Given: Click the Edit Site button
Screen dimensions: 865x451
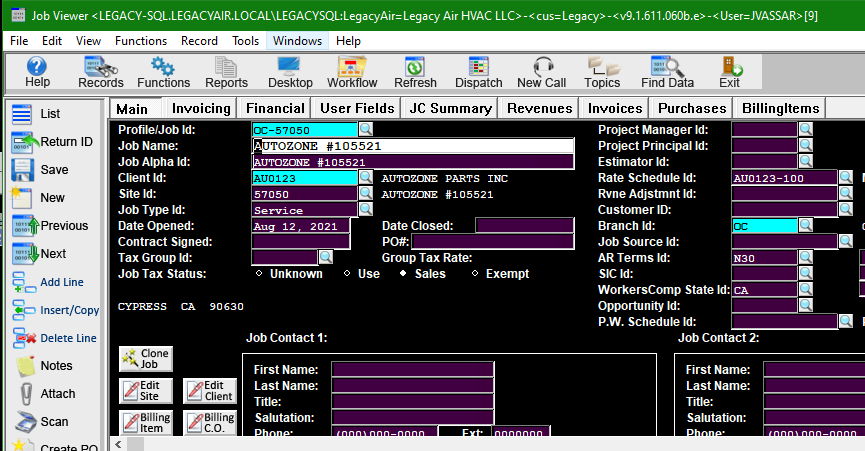Looking at the screenshot, I should point(146,391).
